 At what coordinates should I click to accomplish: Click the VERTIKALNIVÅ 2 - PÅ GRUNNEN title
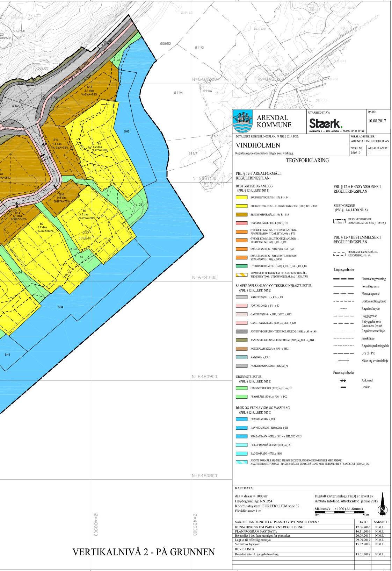point(144,552)
